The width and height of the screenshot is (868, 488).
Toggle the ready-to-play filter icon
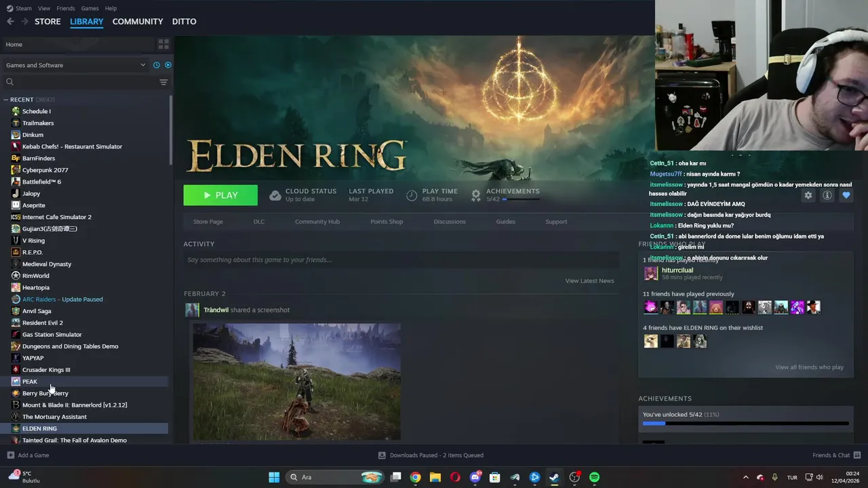tap(168, 65)
